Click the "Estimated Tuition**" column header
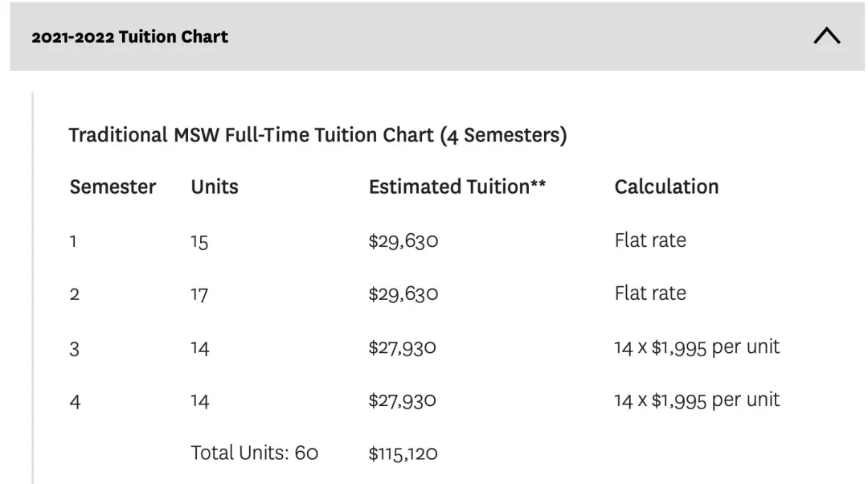This screenshot has width=868, height=484. tap(457, 187)
